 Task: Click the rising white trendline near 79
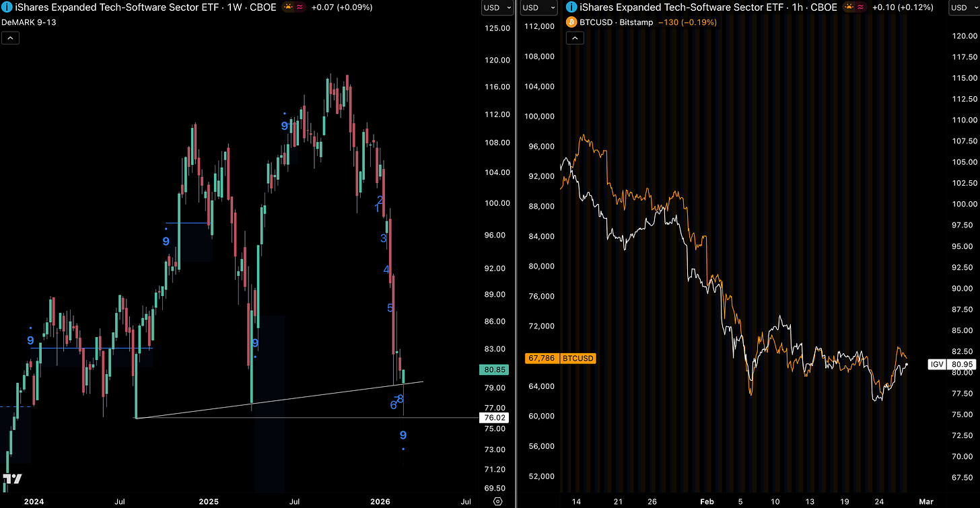(279, 400)
